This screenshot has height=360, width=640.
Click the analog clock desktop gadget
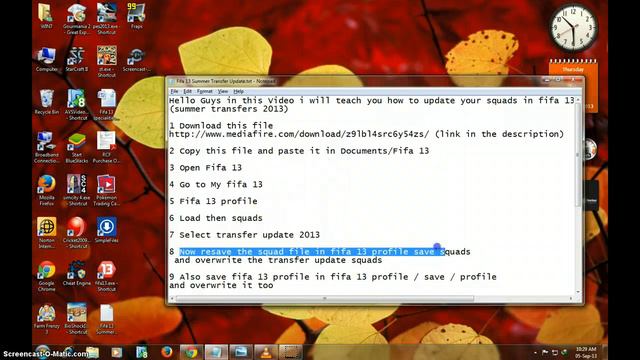pyautogui.click(x=573, y=27)
